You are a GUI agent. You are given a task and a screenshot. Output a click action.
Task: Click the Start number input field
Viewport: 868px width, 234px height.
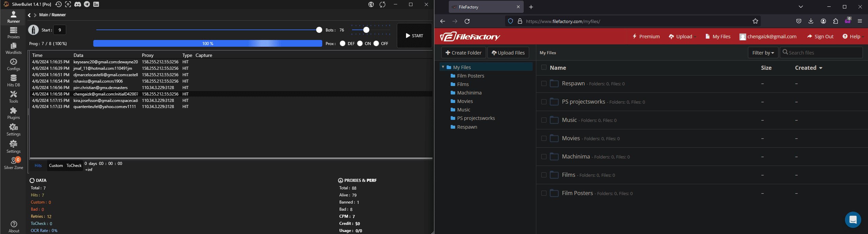pos(60,30)
